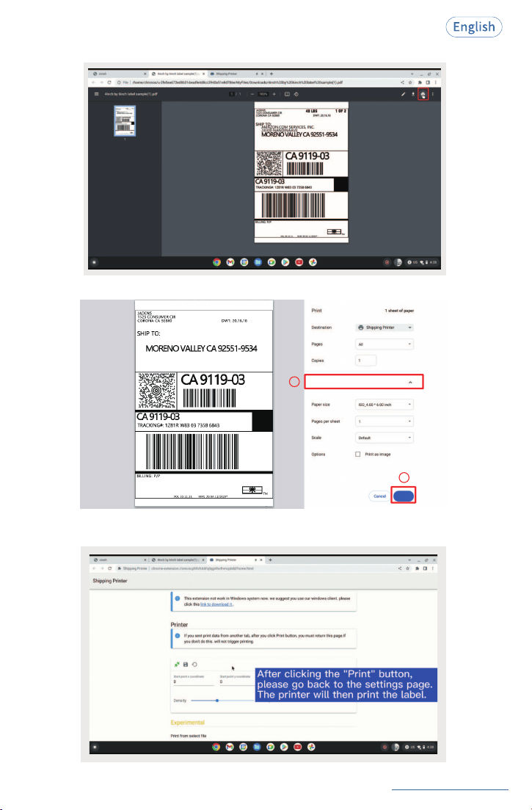The height and width of the screenshot is (810, 532).
Task: Zoom in with the plus icon in PDF toolbar
Action: tap(274, 94)
